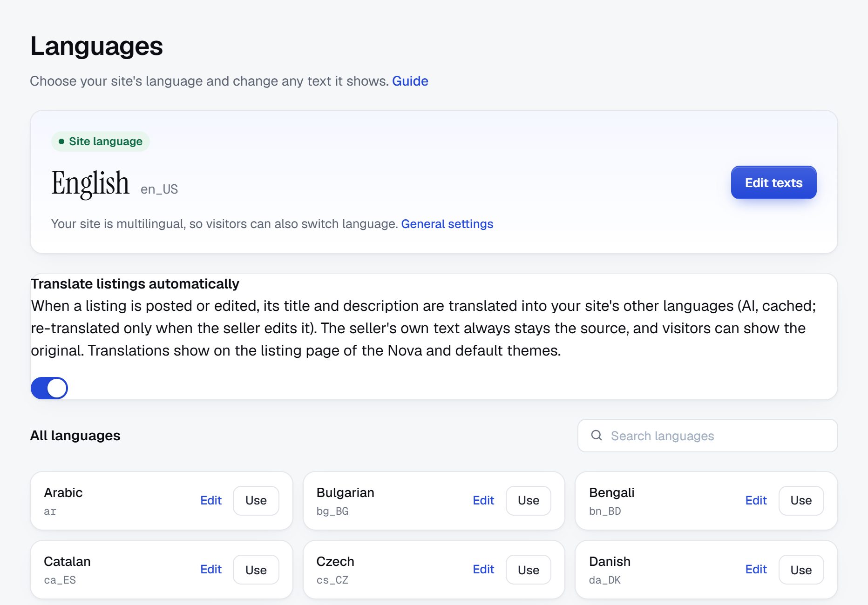Click the cs_CZ locale code
Image resolution: width=868 pixels, height=605 pixels.
click(x=332, y=580)
